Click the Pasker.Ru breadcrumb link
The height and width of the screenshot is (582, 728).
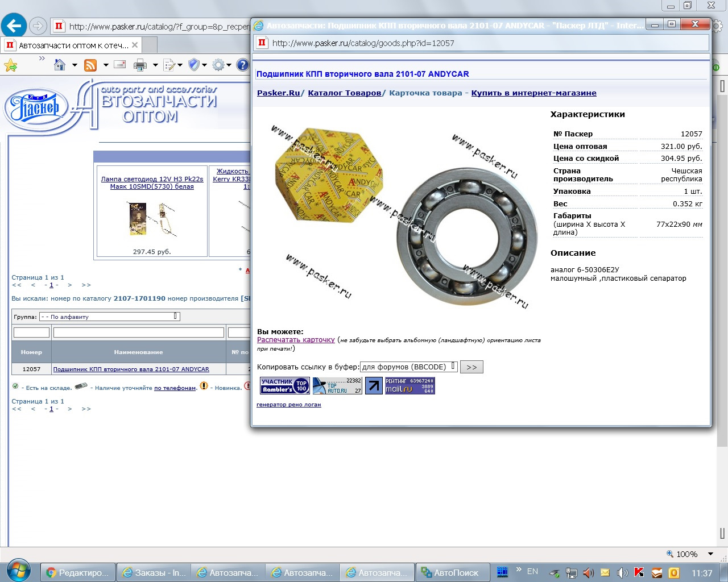coord(278,93)
